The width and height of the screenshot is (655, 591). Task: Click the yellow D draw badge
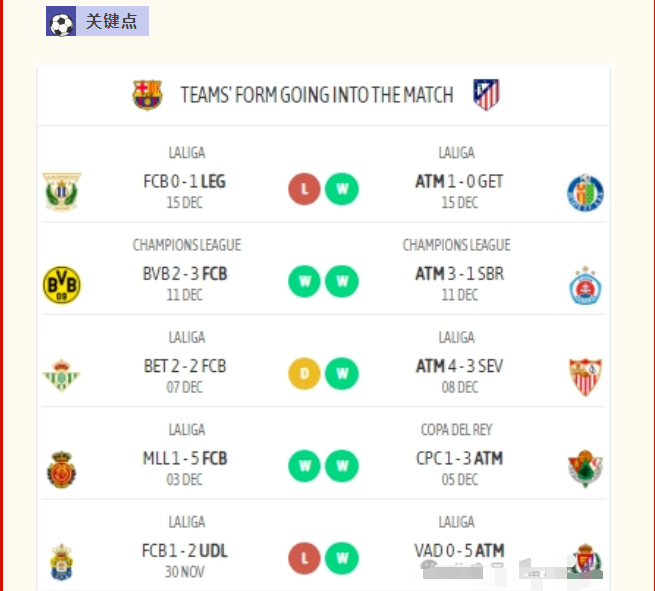(x=305, y=374)
